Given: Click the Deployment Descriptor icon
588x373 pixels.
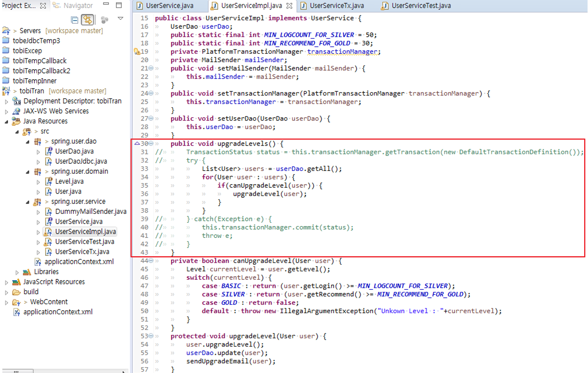Looking at the screenshot, I should 17,101.
